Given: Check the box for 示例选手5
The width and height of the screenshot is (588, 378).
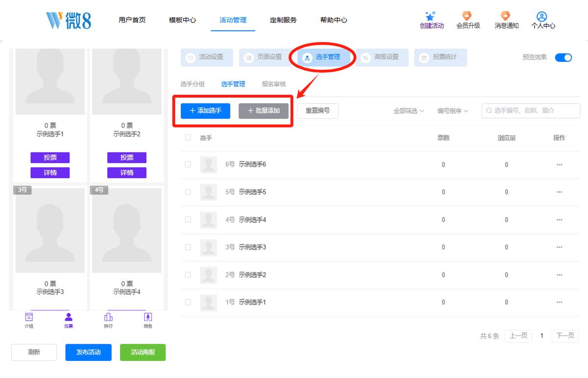Looking at the screenshot, I should pyautogui.click(x=188, y=192).
